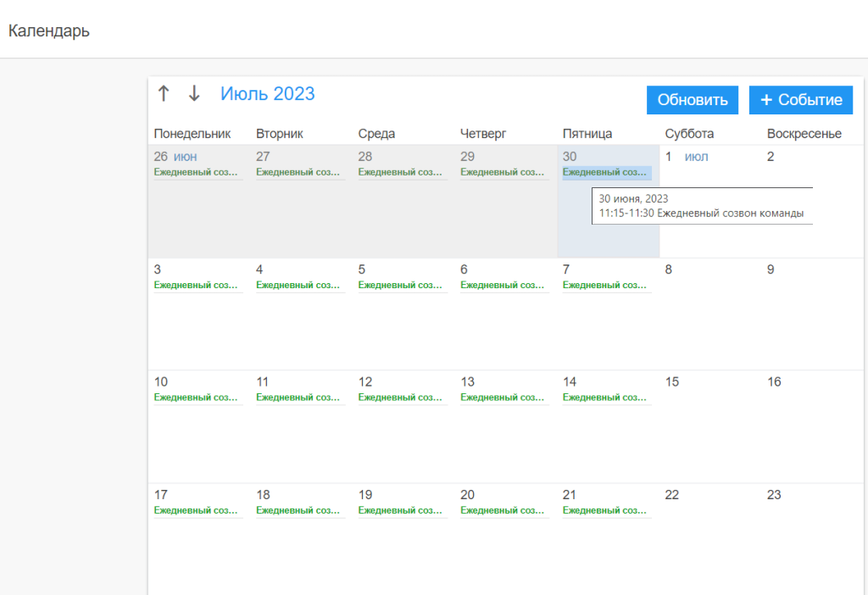
Task: Select the event on Monday June 26
Action: click(198, 172)
